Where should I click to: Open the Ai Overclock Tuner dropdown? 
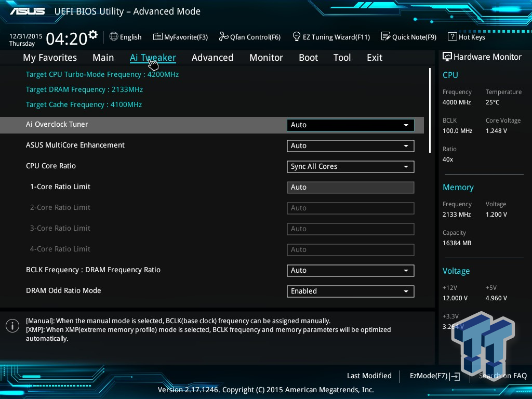[351, 125]
